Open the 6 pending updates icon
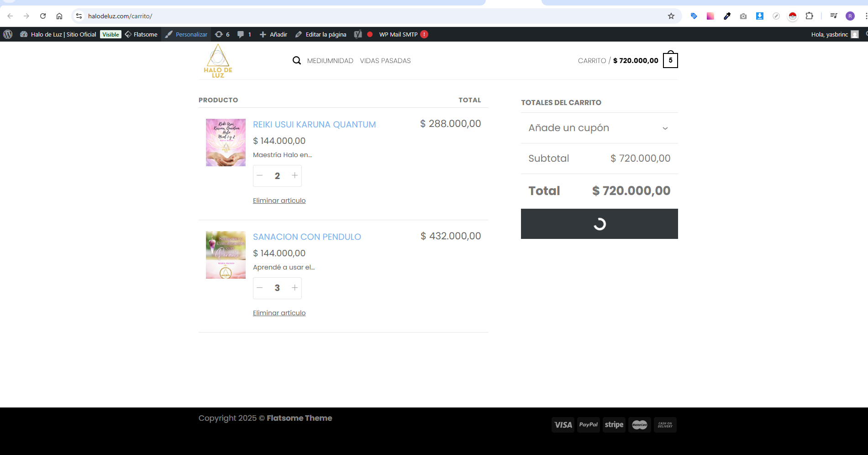 tap(222, 34)
